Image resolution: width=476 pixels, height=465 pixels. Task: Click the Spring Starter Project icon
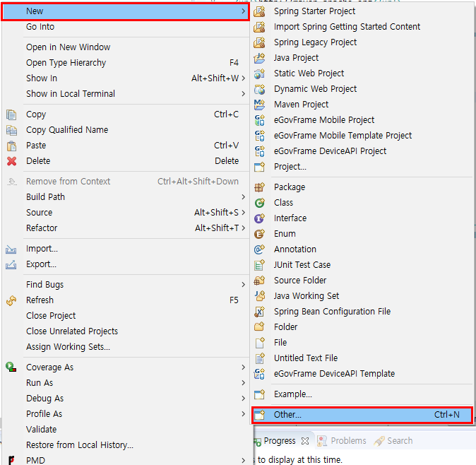[x=259, y=11]
